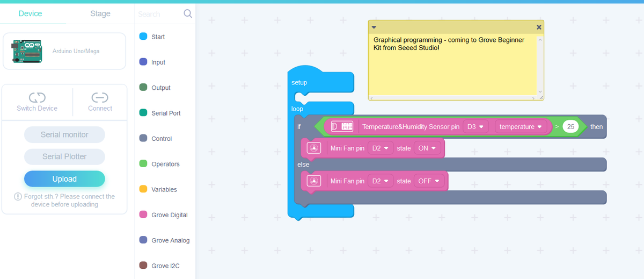
Task: Click the greater-than operator block
Action: 557,127
